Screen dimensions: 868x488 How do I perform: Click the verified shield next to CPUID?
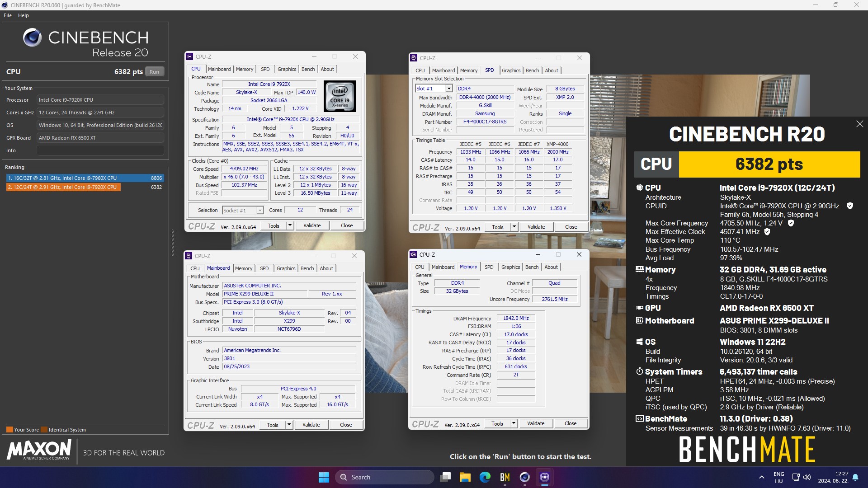click(850, 206)
